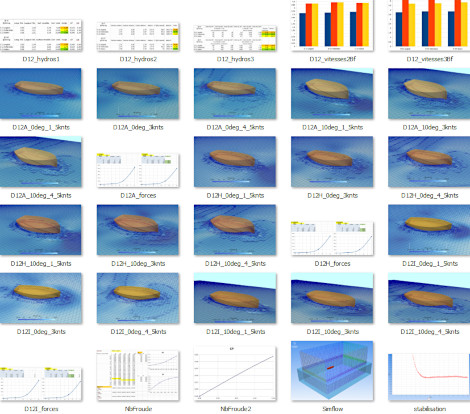Click the file name 'D12I_0deg_1_5knts'
This screenshot has height=414, width=470.
(429, 264)
